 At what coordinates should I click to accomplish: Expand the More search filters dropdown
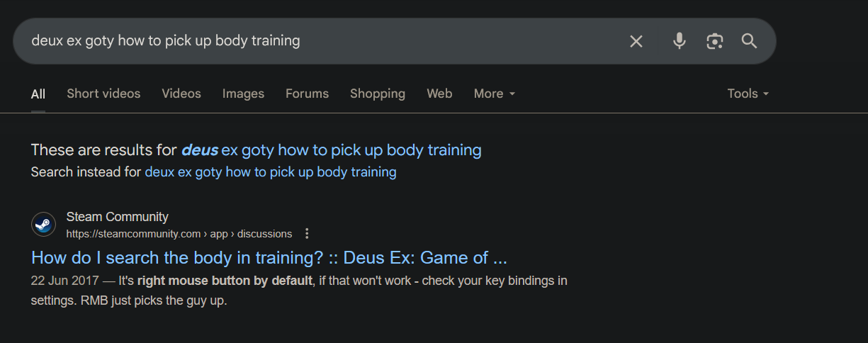495,94
